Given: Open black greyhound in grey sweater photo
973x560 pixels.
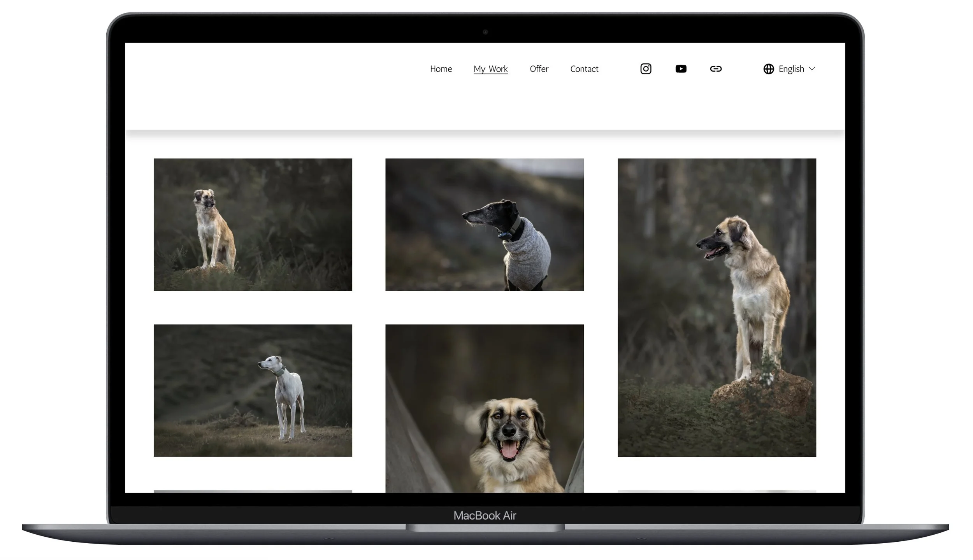Looking at the screenshot, I should 484,225.
